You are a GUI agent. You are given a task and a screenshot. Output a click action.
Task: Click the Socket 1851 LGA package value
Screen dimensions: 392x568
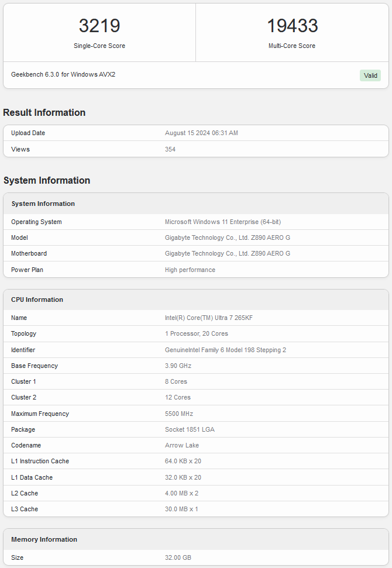(x=190, y=429)
